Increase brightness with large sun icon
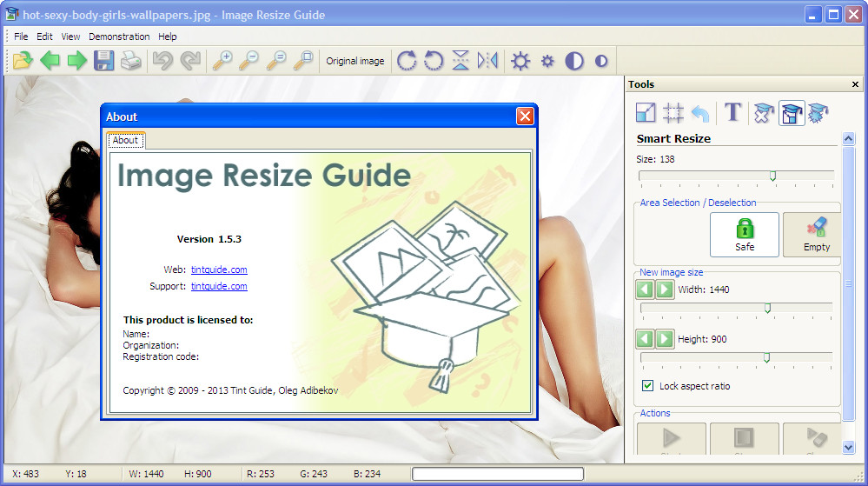The width and height of the screenshot is (868, 486). point(520,60)
